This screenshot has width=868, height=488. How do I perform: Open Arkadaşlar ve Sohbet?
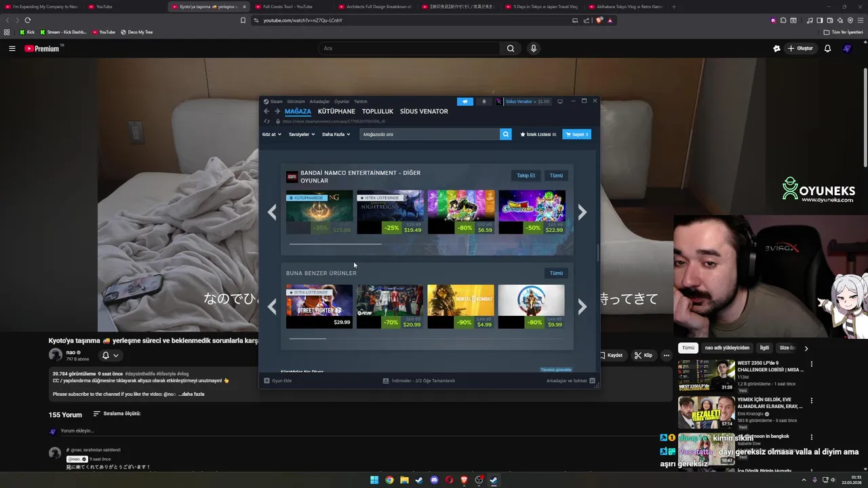click(570, 381)
